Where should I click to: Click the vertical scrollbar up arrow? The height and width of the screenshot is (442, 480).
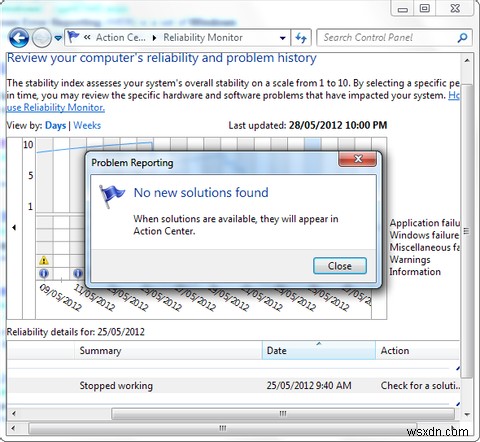click(467, 60)
